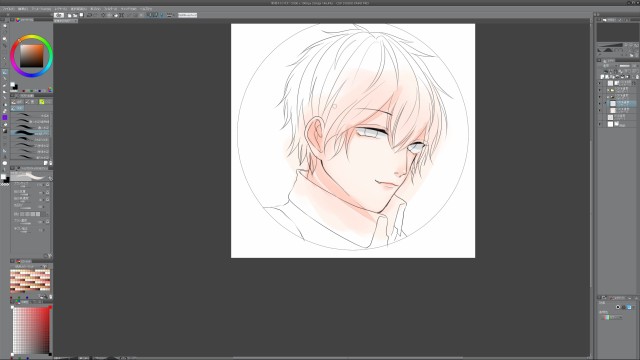Click the New document icon in command bar

point(69,15)
